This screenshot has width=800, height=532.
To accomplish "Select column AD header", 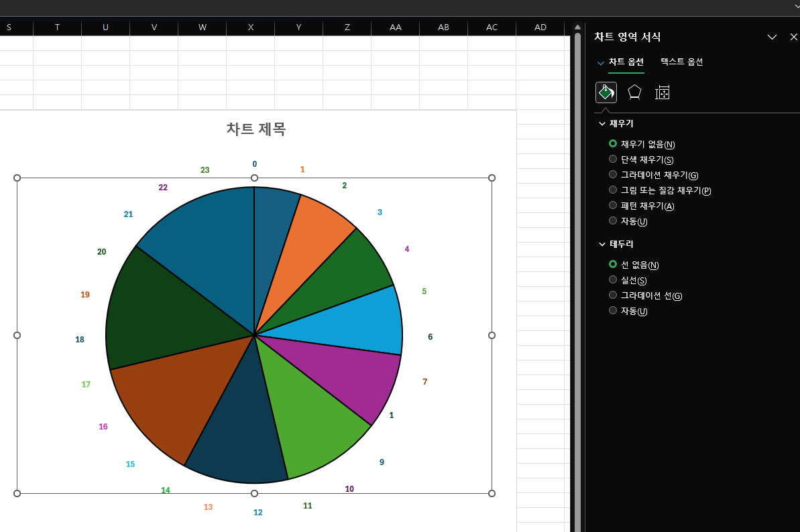I will (540, 27).
